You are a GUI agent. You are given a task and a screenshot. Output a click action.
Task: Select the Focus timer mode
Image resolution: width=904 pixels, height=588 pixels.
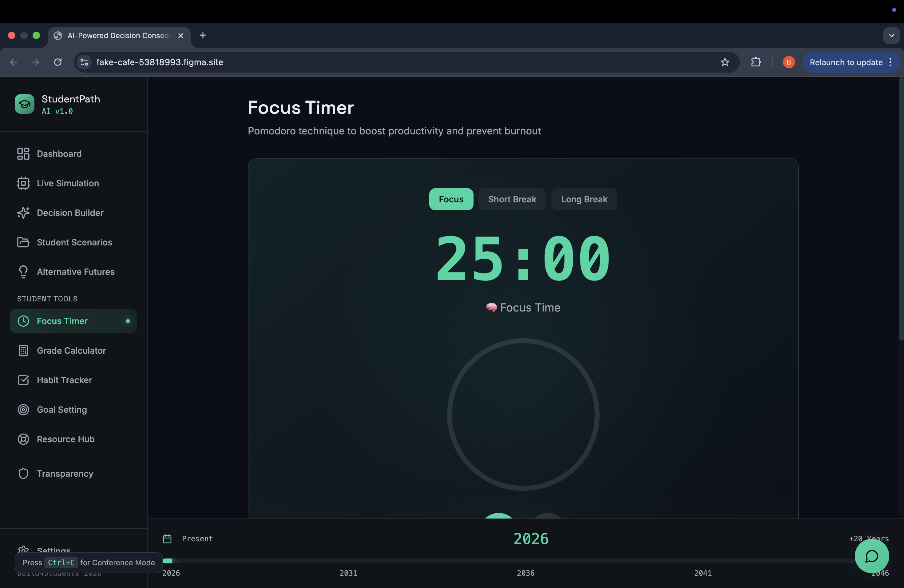pyautogui.click(x=451, y=199)
